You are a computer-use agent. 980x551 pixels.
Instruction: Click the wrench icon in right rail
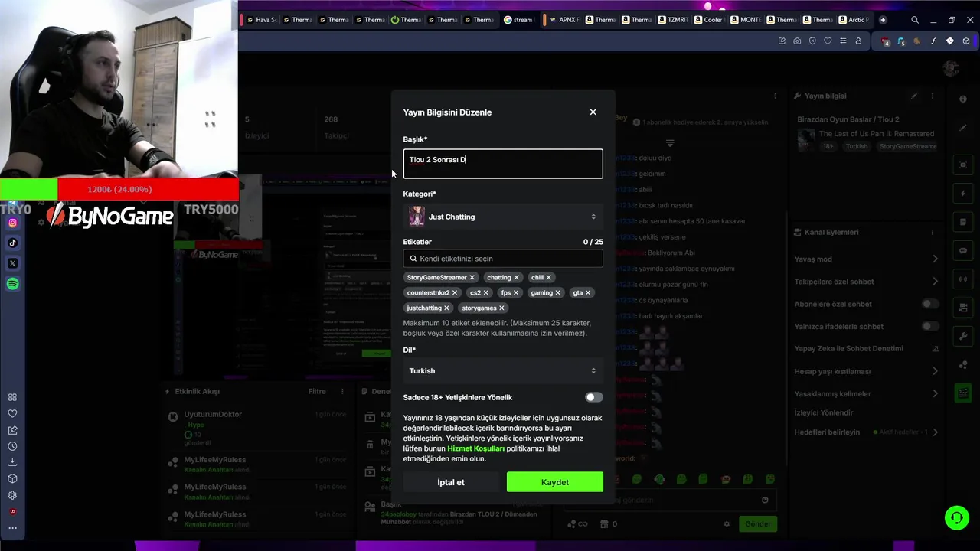pyautogui.click(x=963, y=337)
